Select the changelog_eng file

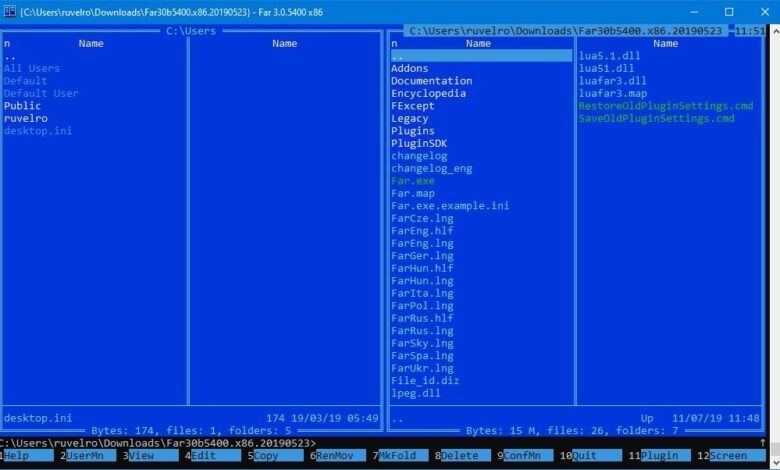point(431,169)
